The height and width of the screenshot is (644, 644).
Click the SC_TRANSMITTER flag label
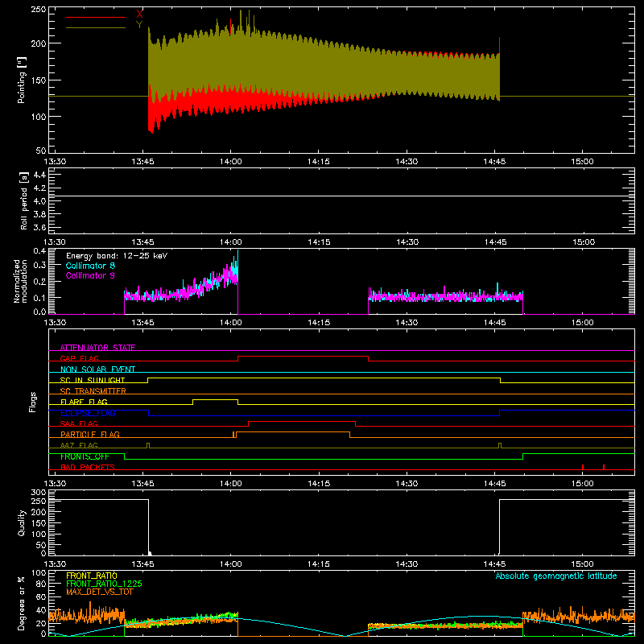(x=93, y=391)
